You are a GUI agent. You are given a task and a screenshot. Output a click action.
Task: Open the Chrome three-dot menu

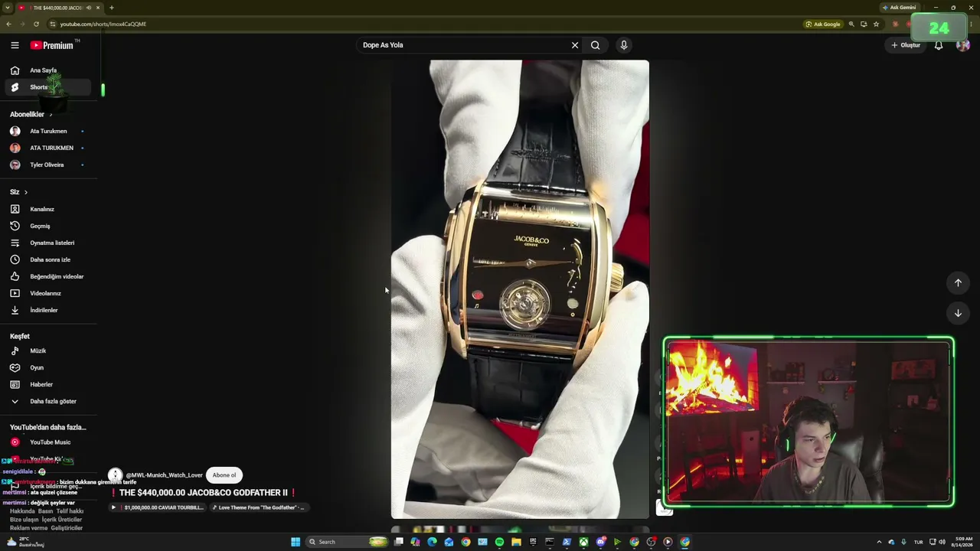[x=971, y=24]
